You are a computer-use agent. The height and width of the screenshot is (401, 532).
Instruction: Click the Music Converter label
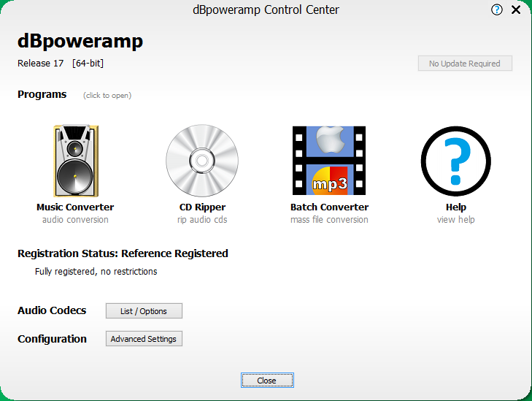(75, 207)
